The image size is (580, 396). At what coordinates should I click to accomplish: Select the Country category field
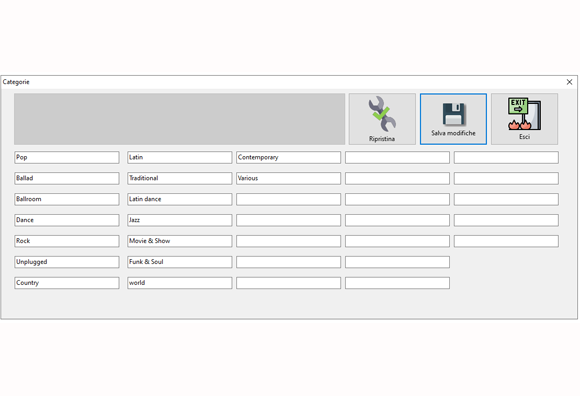(67, 283)
